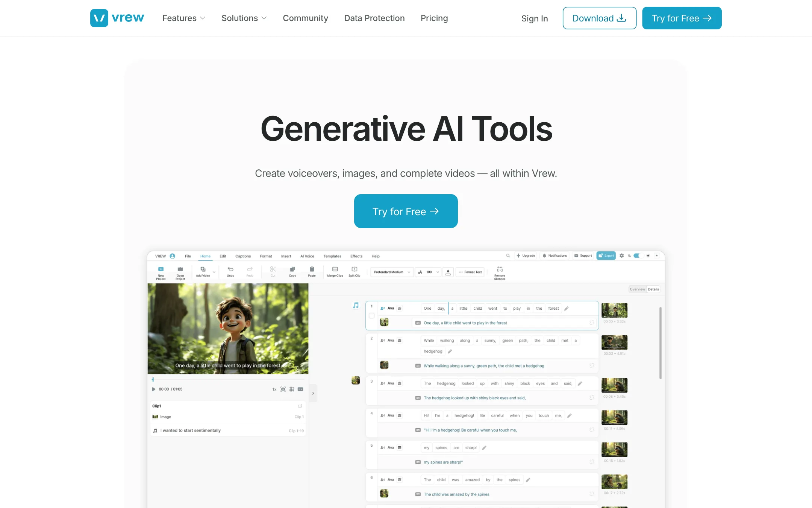Expand the Features dropdown in navigation
Screen dimensions: 812x508
pos(184,18)
